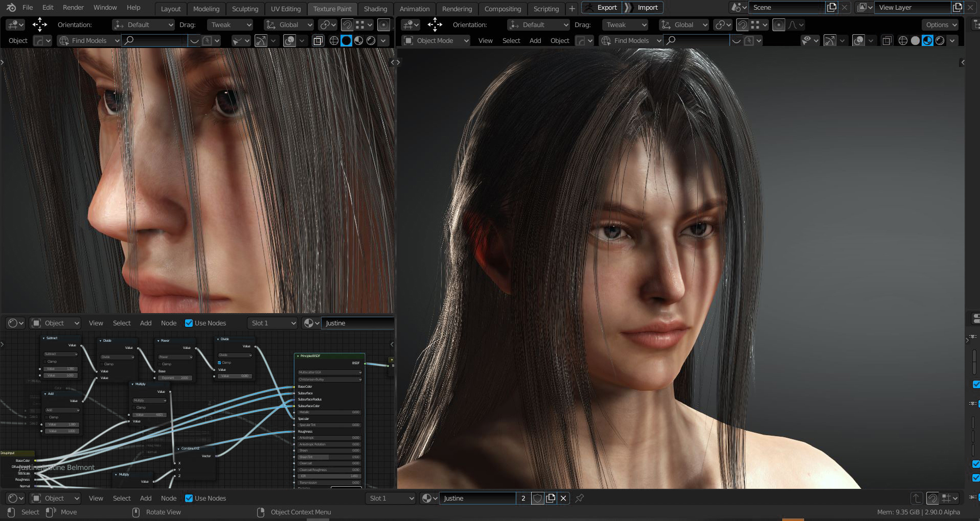Click the Blender logo icon

[11, 8]
